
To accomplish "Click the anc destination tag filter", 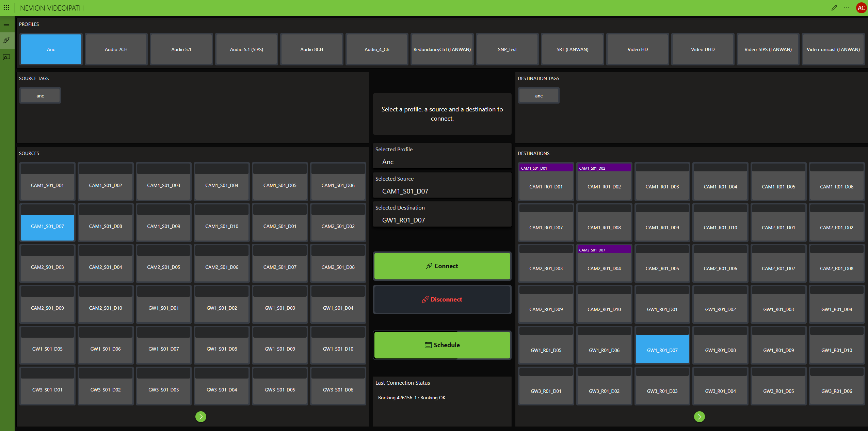I will (539, 95).
